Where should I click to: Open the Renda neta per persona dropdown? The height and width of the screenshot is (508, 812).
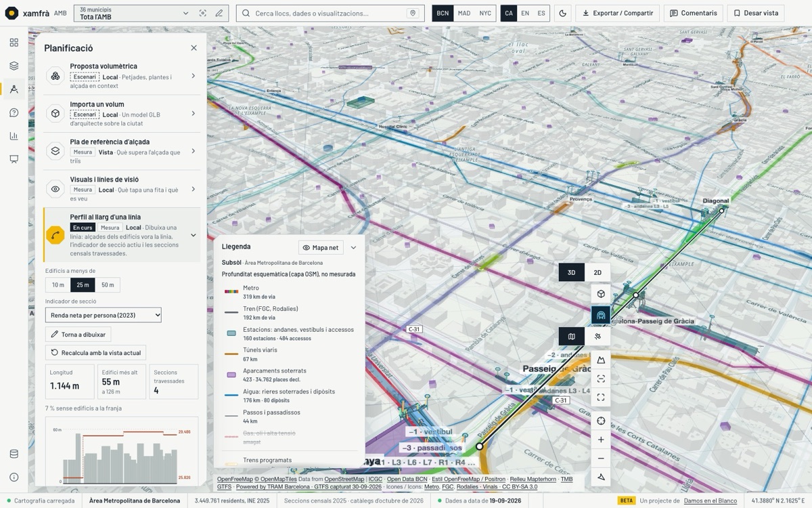(104, 315)
